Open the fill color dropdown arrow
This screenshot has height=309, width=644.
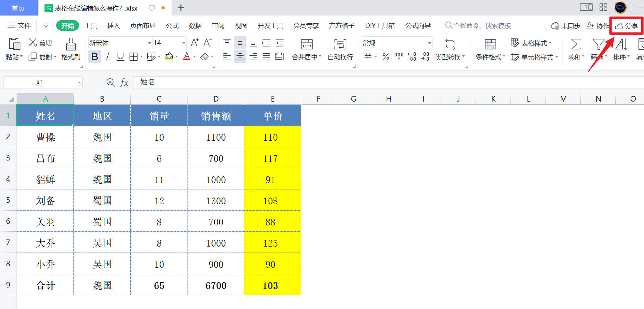(x=177, y=57)
